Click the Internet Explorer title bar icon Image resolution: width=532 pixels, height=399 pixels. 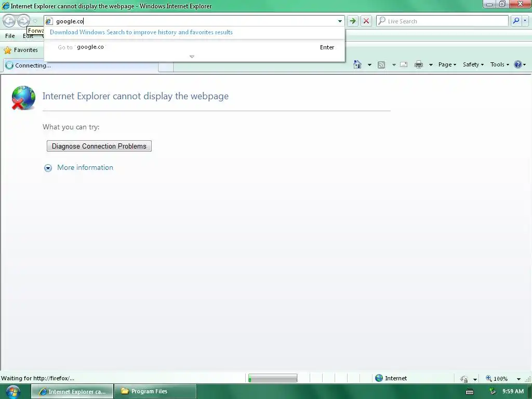tap(5, 6)
